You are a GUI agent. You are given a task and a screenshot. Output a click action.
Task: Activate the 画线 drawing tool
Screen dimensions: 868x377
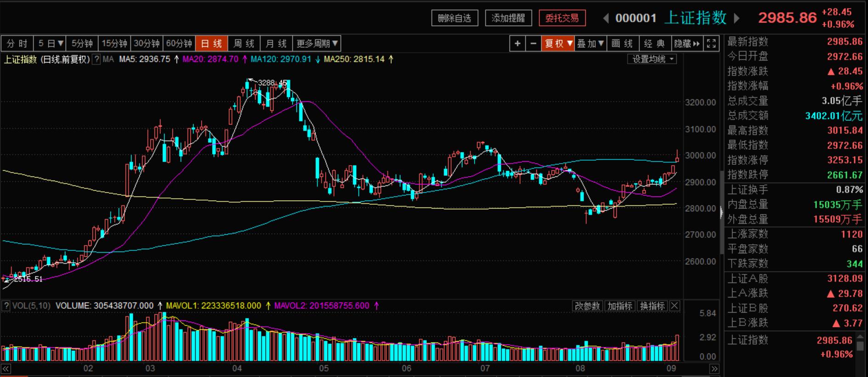tap(623, 44)
